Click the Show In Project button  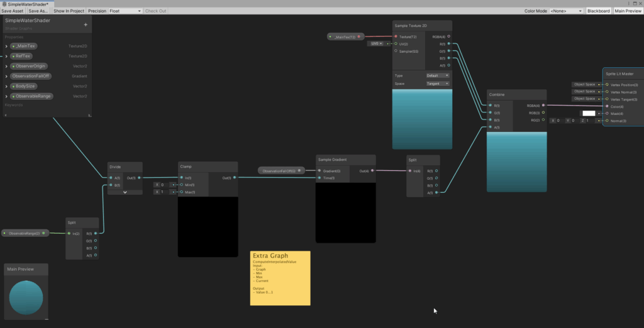(x=69, y=11)
